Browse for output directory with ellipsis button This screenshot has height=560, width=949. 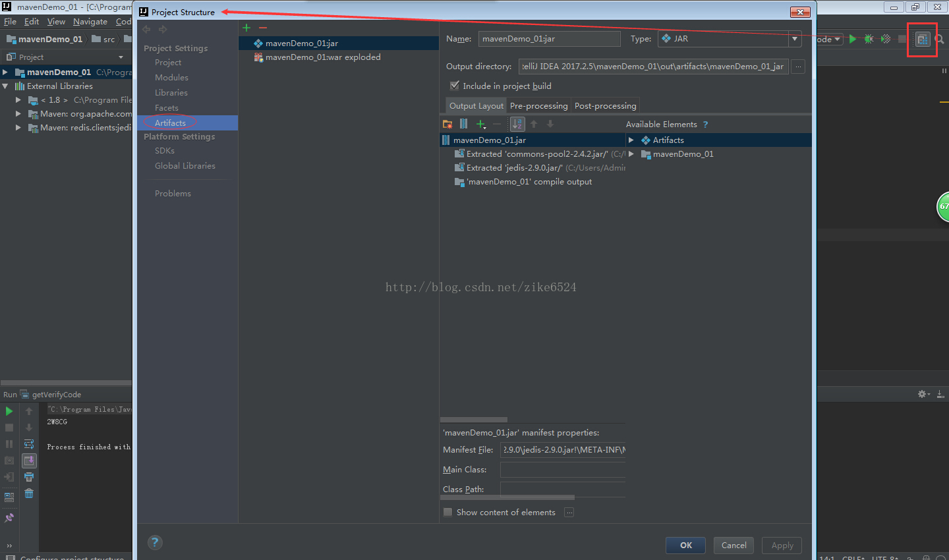point(798,67)
